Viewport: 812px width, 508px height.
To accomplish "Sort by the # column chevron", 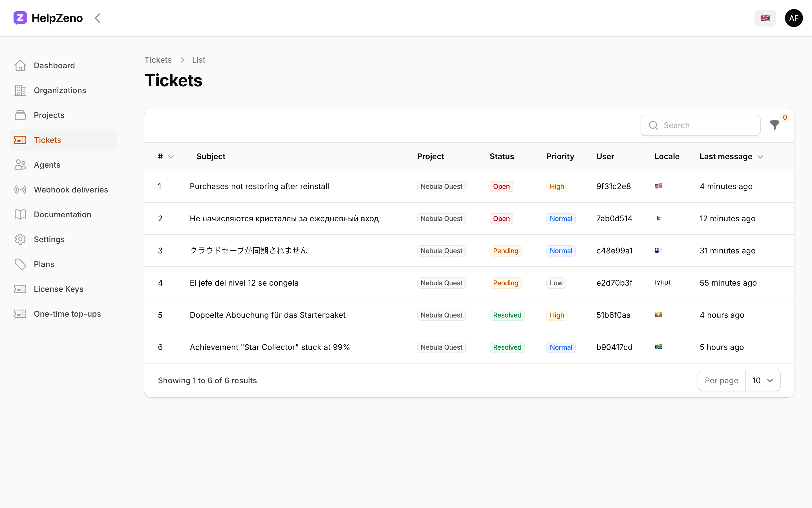I will [x=171, y=157].
